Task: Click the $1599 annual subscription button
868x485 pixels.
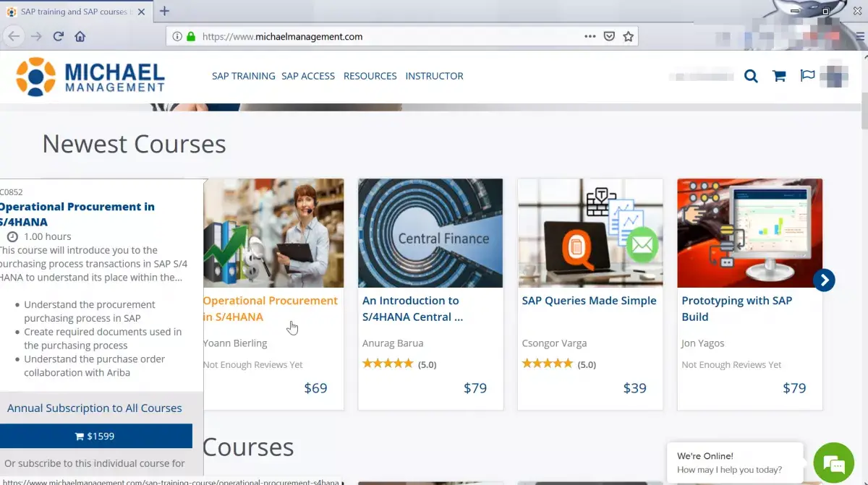Action: click(95, 436)
